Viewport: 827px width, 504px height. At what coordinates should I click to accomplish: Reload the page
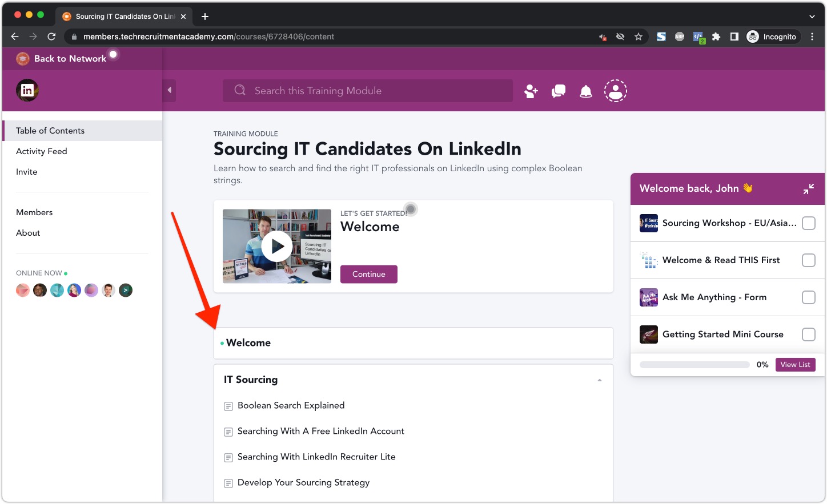point(51,37)
